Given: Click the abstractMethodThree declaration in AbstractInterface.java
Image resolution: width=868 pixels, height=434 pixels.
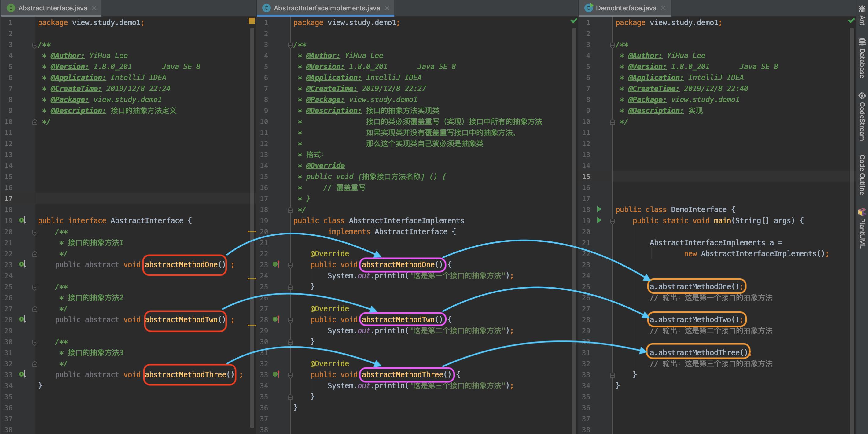Looking at the screenshot, I should [x=189, y=374].
